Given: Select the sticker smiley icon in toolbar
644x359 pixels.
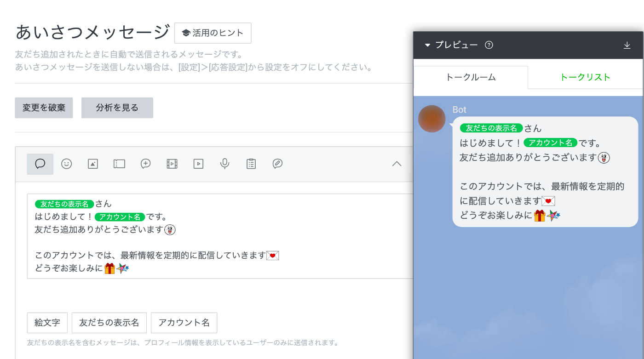Looking at the screenshot, I should click(67, 164).
